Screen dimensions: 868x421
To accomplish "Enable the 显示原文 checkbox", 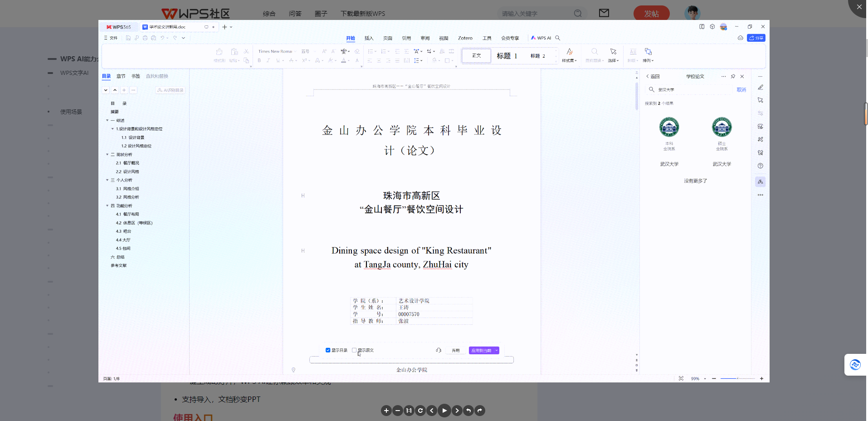I will click(x=354, y=350).
